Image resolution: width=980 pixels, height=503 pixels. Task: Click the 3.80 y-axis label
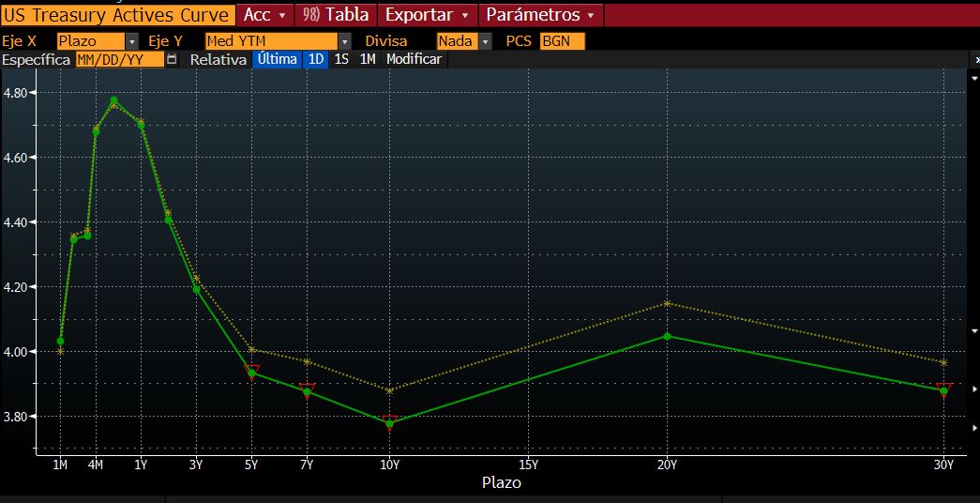click(x=16, y=417)
